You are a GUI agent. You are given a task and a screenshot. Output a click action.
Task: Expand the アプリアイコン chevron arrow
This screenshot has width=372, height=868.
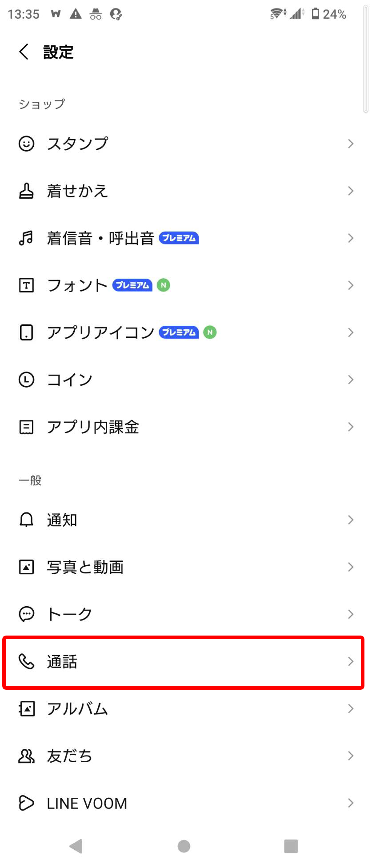pyautogui.click(x=351, y=332)
